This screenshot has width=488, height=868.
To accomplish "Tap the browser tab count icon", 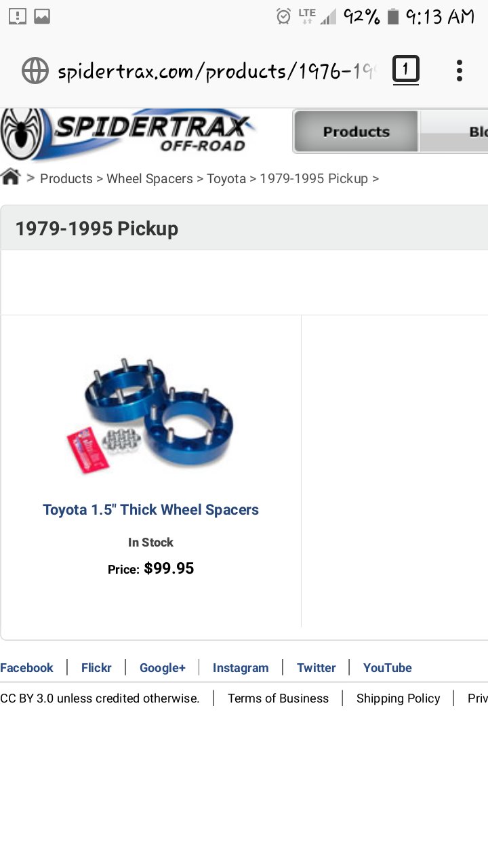I will click(405, 70).
